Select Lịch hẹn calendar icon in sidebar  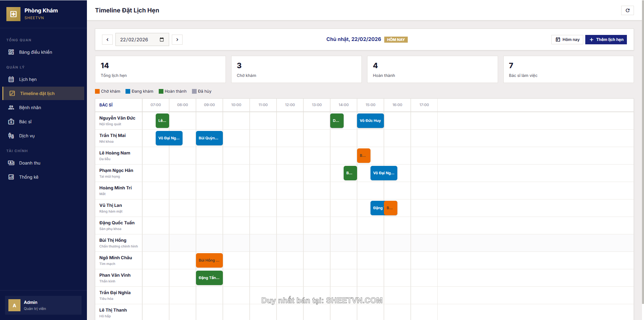point(11,79)
